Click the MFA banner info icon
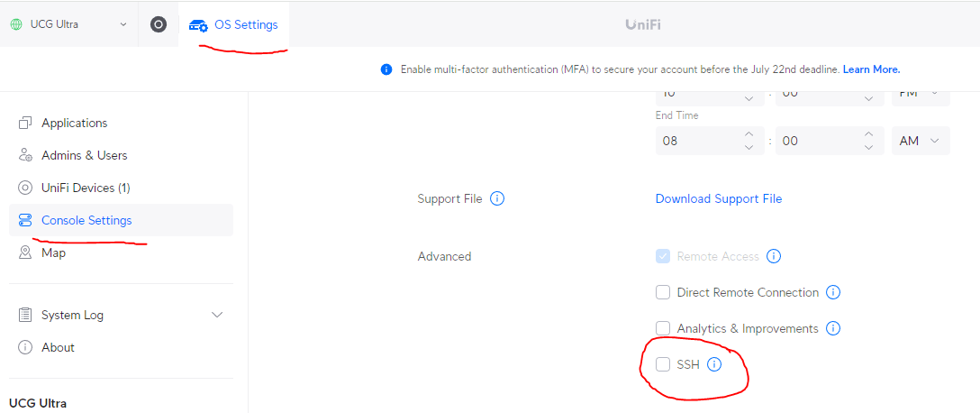The width and height of the screenshot is (980, 413). coord(386,69)
